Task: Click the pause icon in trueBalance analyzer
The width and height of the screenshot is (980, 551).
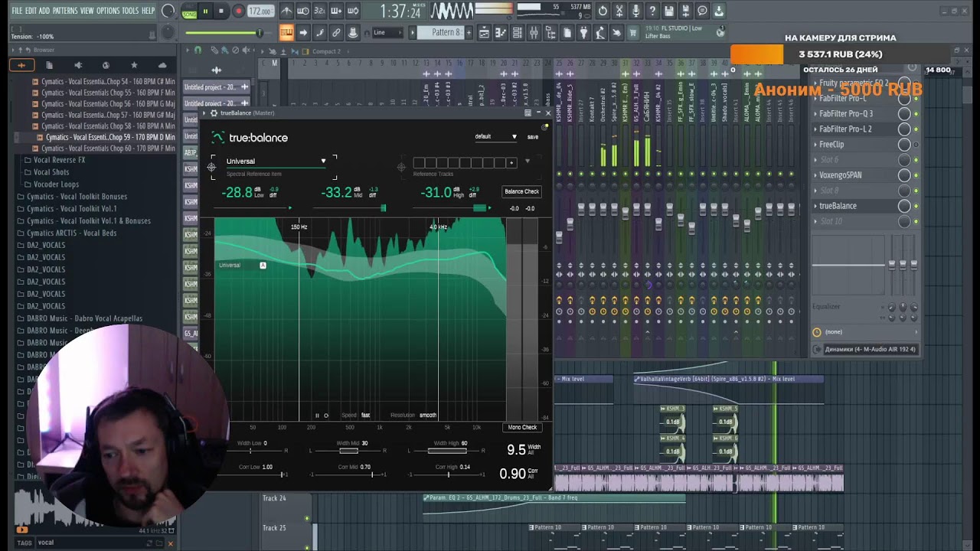Action: (317, 416)
